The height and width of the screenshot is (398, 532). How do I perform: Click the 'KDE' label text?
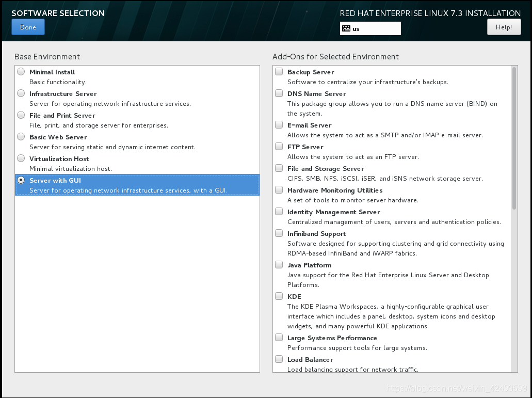pyautogui.click(x=294, y=296)
